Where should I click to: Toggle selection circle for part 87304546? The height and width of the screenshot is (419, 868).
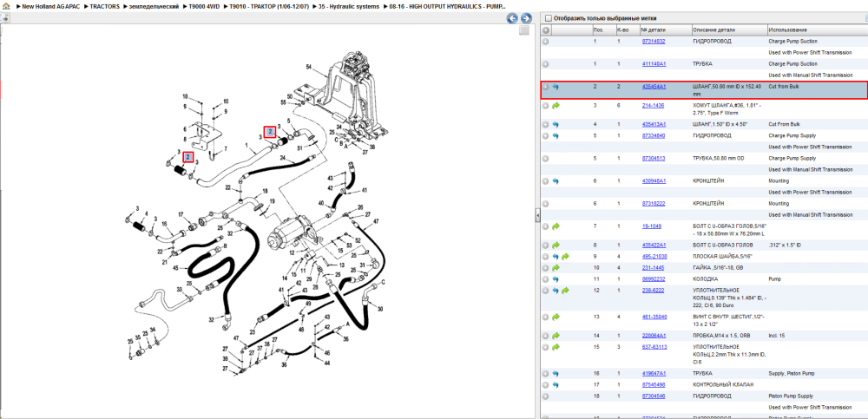pyautogui.click(x=546, y=396)
